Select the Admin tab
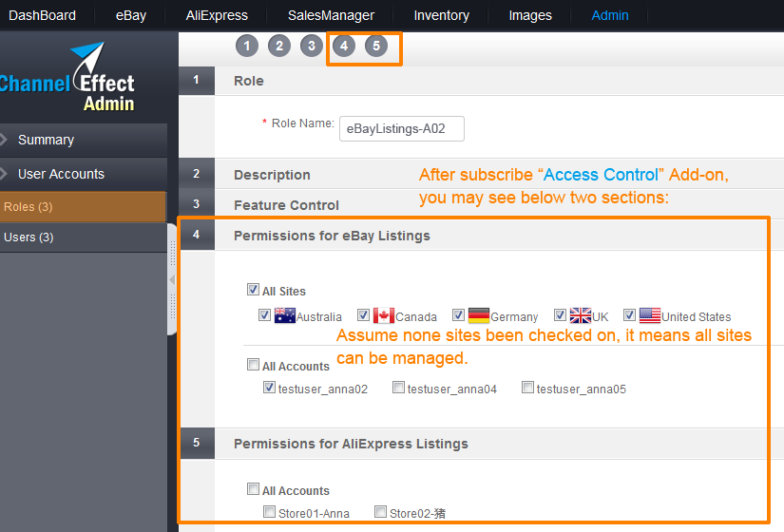Screen dimensions: 784x532 point(609,15)
